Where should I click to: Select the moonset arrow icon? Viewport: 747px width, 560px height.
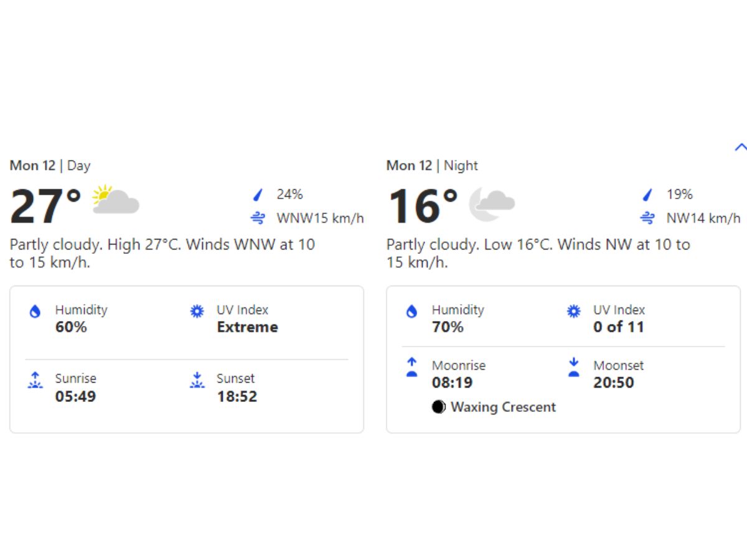[573, 366]
